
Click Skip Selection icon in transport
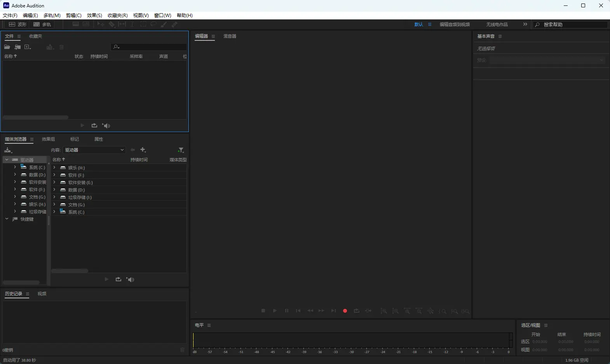tap(368, 311)
